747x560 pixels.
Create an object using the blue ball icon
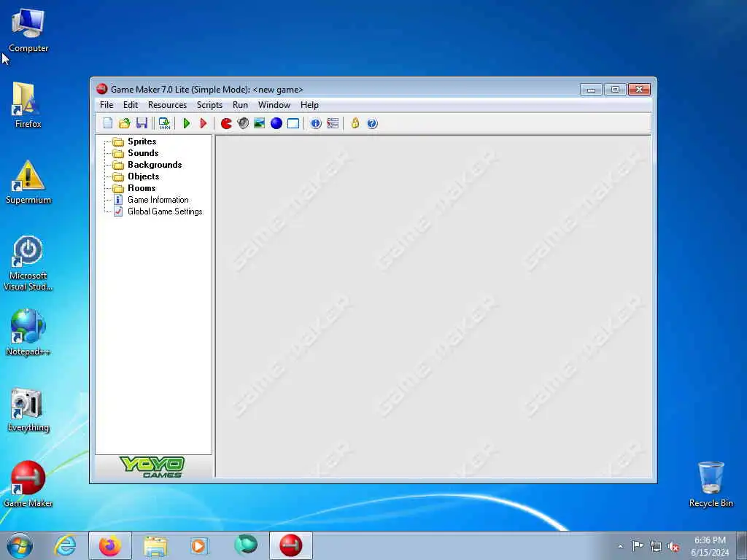click(x=276, y=123)
